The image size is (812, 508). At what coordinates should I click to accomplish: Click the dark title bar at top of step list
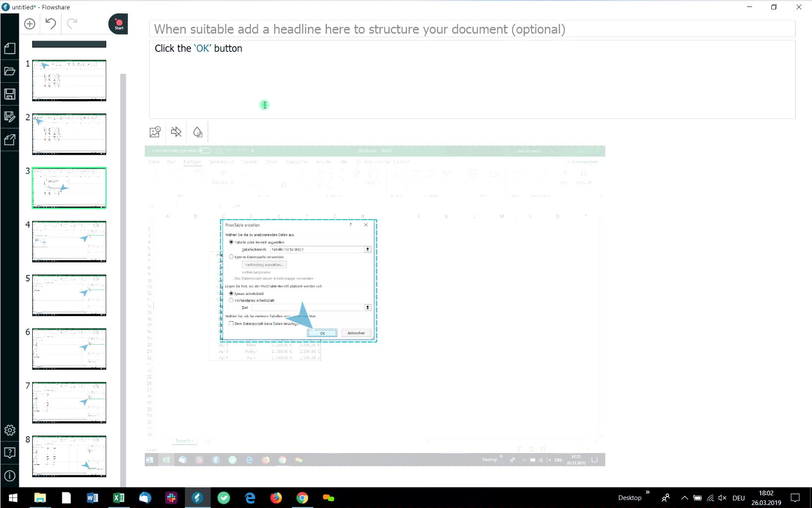coord(69,44)
